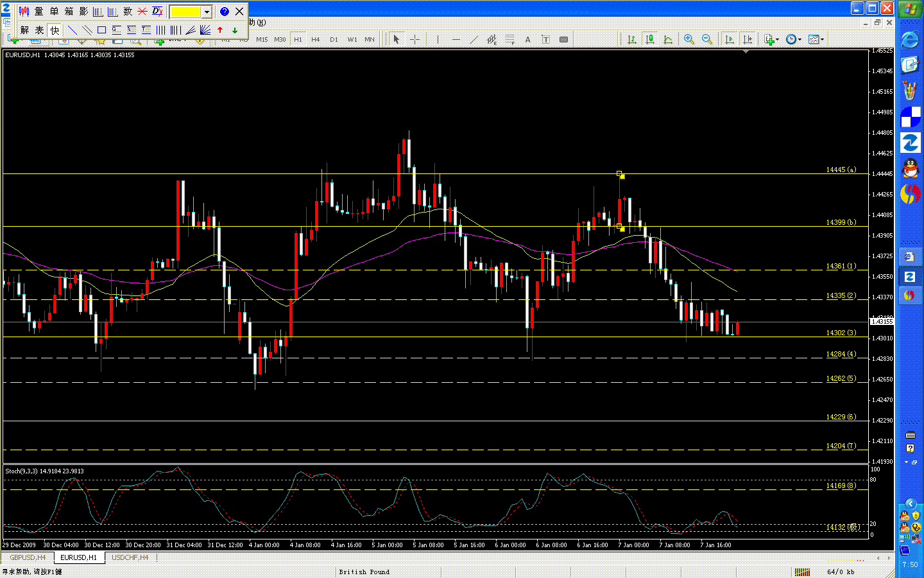Select the single diagonal line tool
Viewport: 924px width, 578px height.
[x=73, y=30]
